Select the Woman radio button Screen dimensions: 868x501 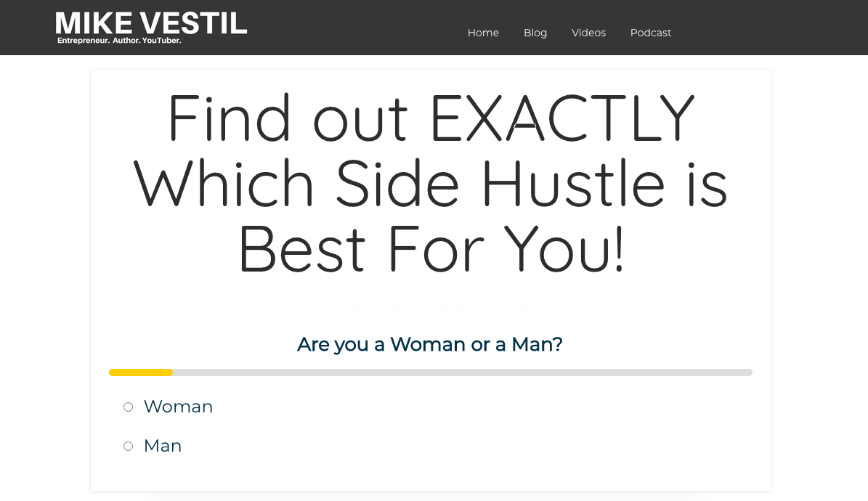[x=128, y=407]
